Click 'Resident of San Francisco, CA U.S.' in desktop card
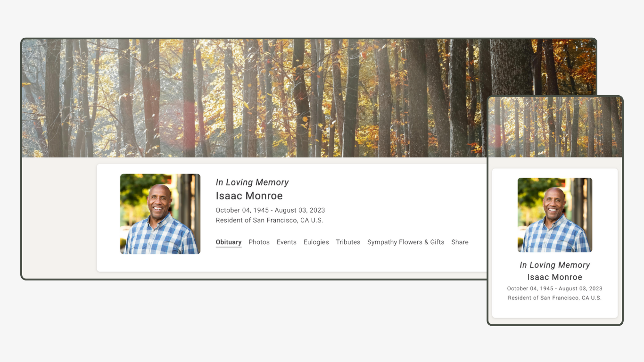The width and height of the screenshot is (644, 362). coord(270,220)
